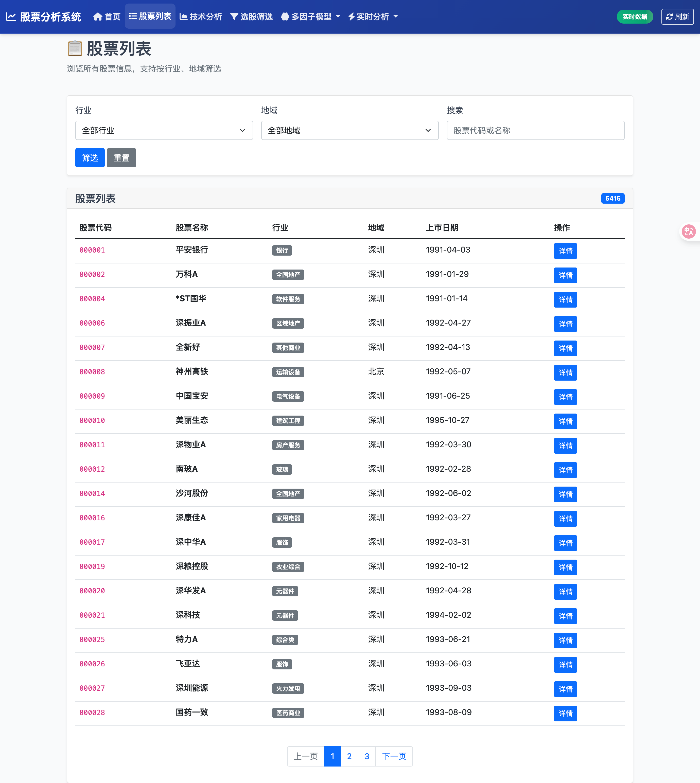Image resolution: width=700 pixels, height=783 pixels.
Task: Go to page 2 in pagination
Action: 349,756
